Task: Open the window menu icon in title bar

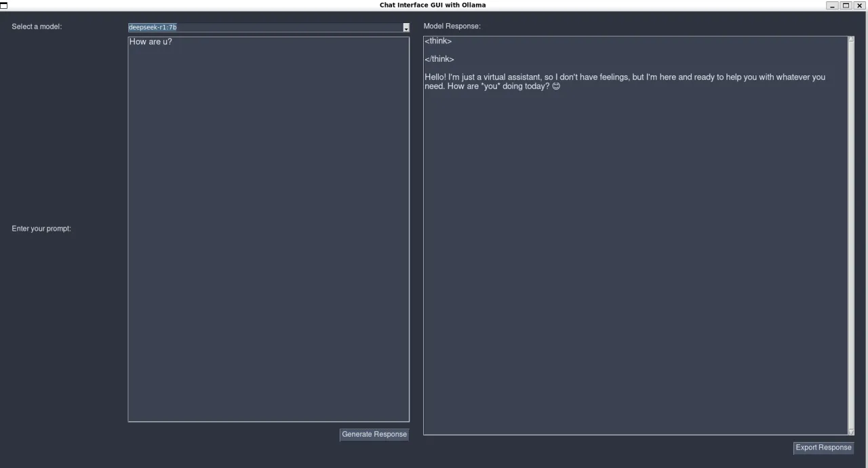Action: point(5,5)
